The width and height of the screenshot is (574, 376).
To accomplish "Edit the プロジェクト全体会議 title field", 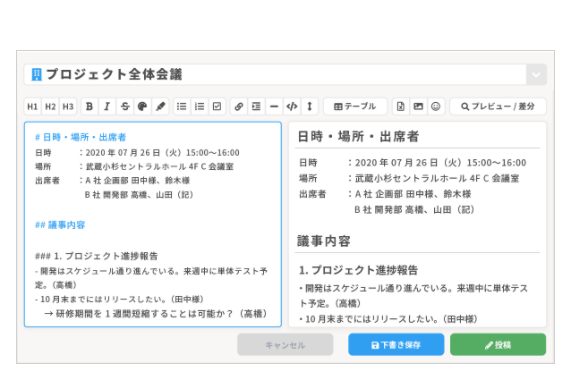I will tap(275, 75).
